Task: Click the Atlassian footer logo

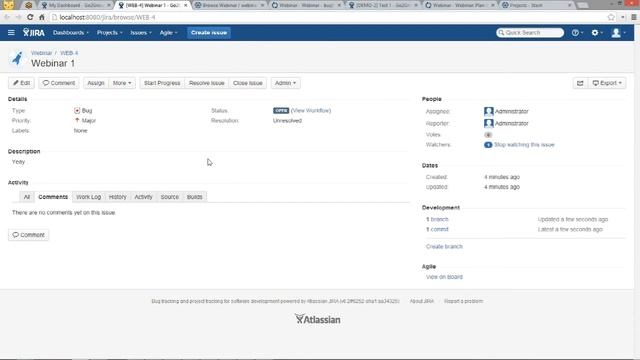Action: (318, 319)
